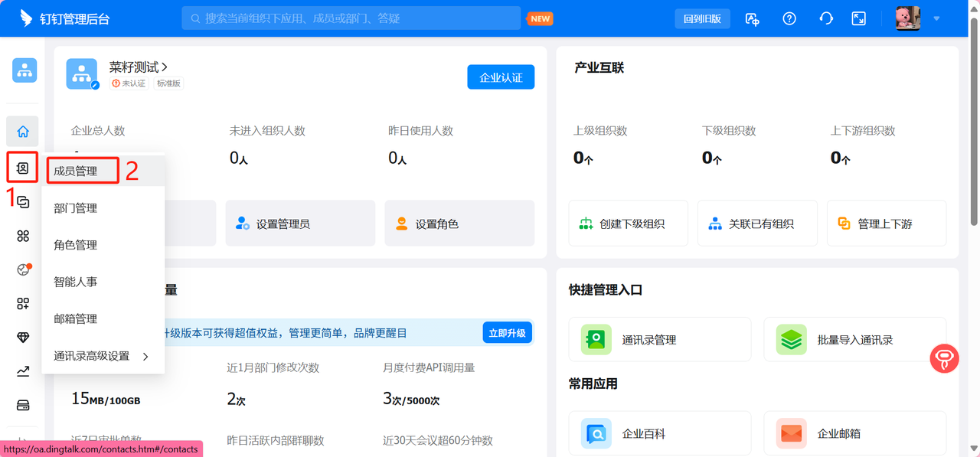Viewport: 980px width, 457px height.
Task: Open the 批量导入通讯录 shortcut
Action: (x=854, y=340)
